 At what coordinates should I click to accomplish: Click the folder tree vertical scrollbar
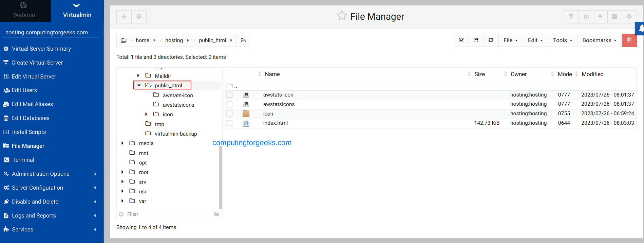pos(221,177)
